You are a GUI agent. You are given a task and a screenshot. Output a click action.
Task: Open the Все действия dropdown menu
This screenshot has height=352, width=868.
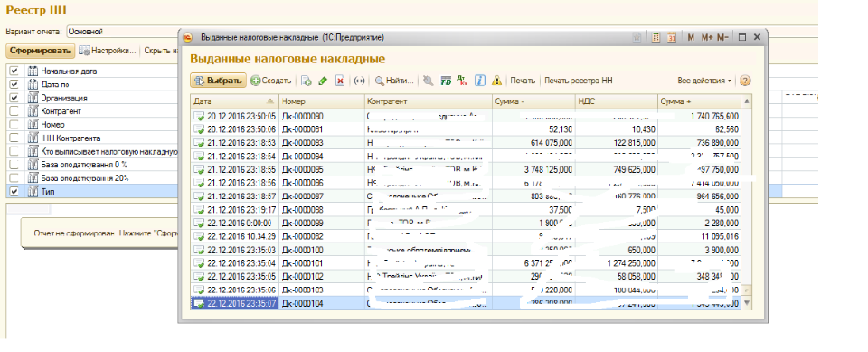[704, 81]
